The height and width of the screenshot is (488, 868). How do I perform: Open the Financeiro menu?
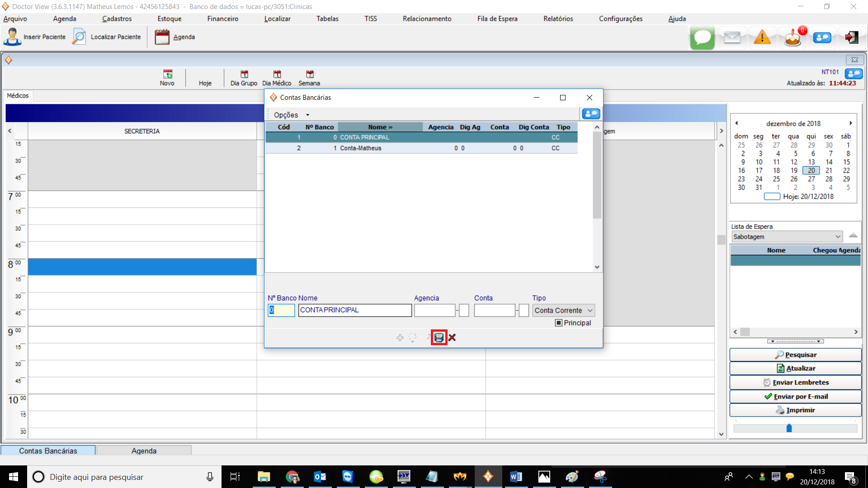[x=222, y=19]
